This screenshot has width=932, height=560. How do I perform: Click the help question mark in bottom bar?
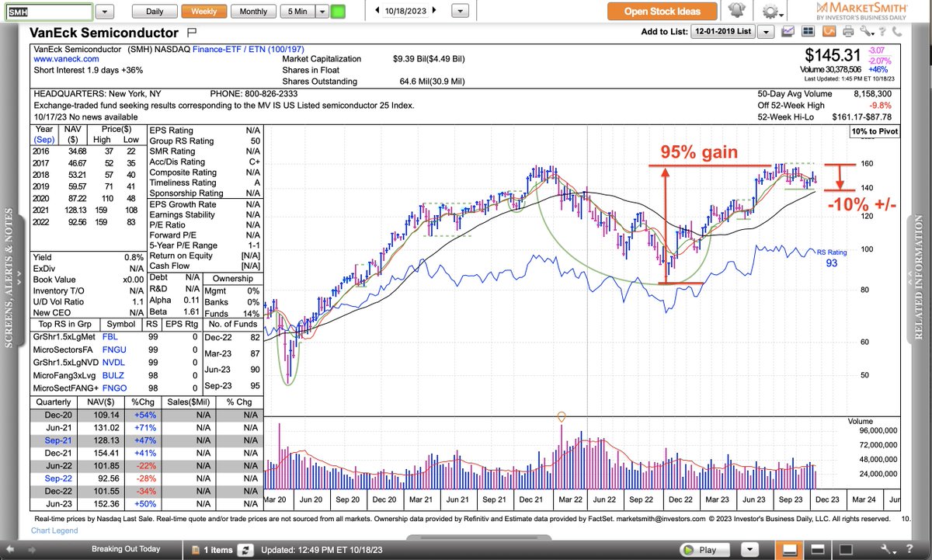[x=908, y=549]
